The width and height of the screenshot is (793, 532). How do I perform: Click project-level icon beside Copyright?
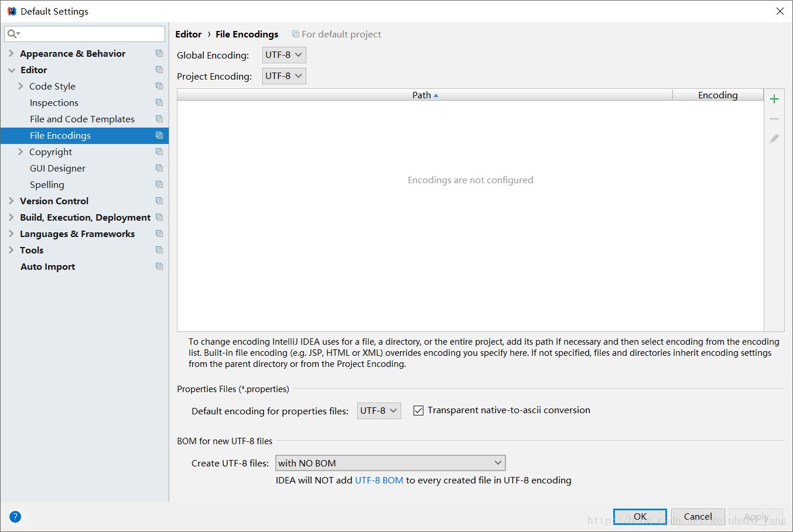tap(159, 152)
